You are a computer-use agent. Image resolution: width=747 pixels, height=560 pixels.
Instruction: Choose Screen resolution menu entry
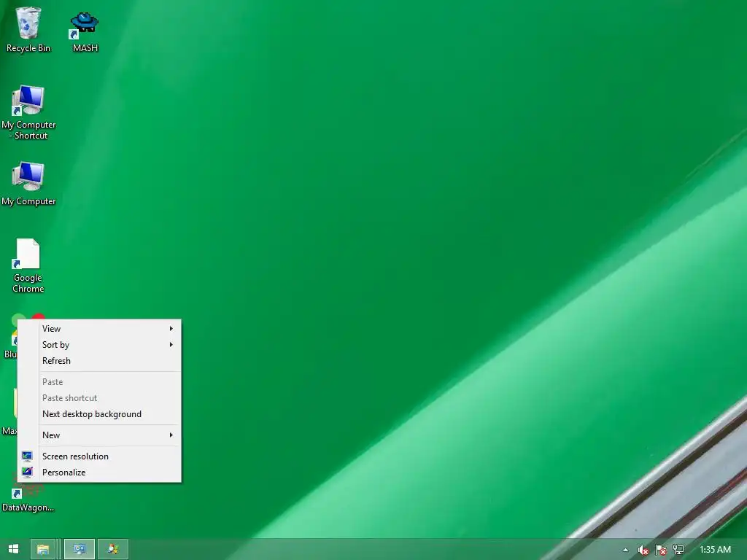click(99, 456)
